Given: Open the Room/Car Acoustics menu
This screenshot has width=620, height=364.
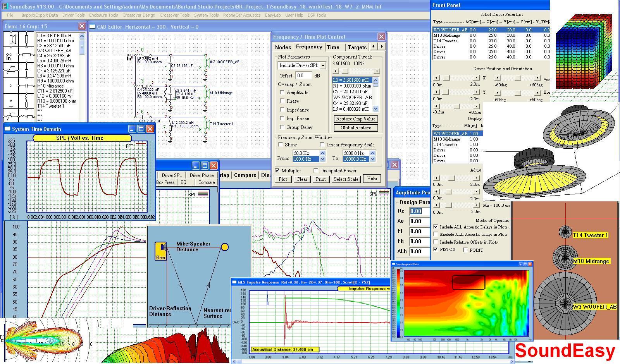Looking at the screenshot, I should [242, 15].
